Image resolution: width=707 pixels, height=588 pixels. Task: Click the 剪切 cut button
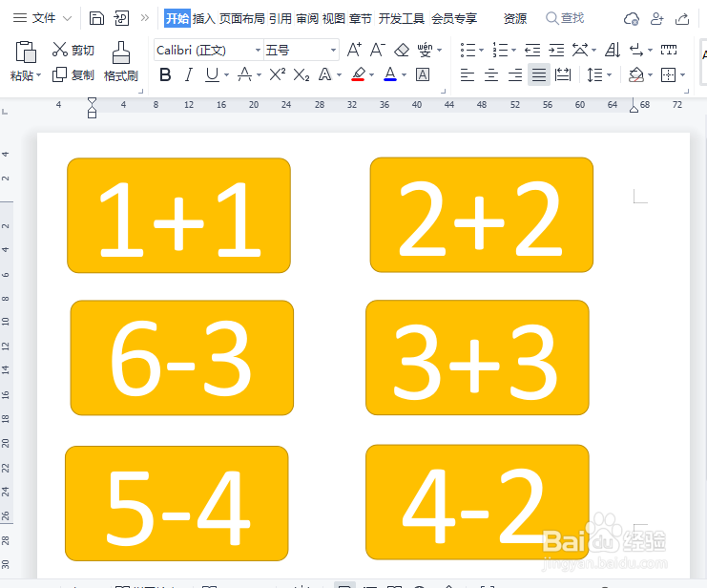[73, 50]
